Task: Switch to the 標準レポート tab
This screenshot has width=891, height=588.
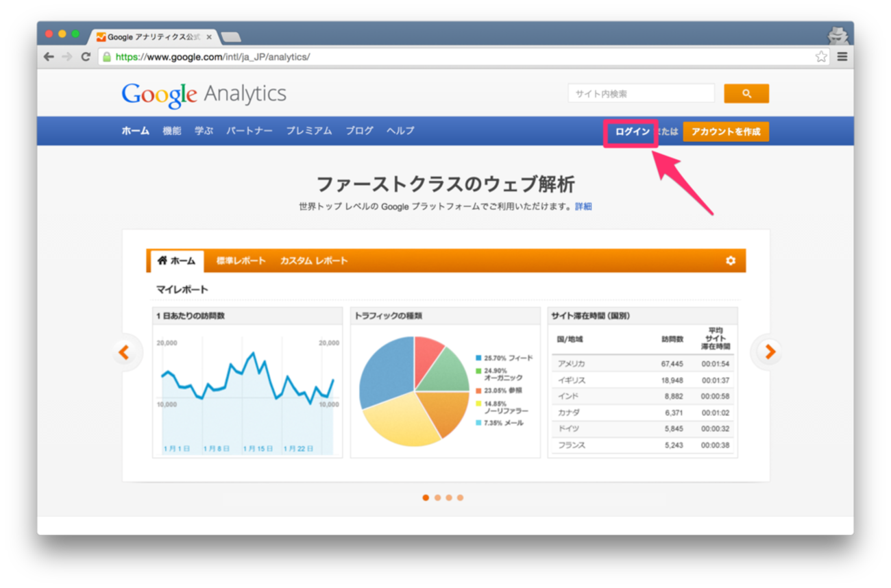Action: 241,261
